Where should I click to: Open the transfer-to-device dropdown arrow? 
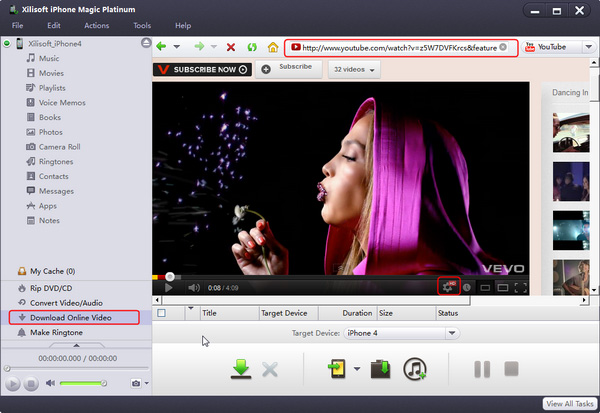[357, 369]
